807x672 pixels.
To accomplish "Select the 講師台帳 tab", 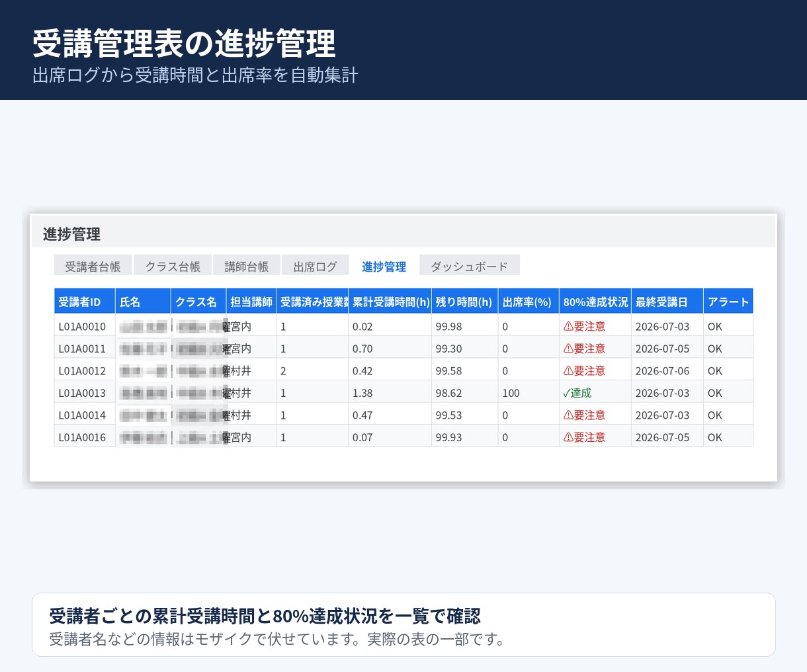I will point(246,266).
